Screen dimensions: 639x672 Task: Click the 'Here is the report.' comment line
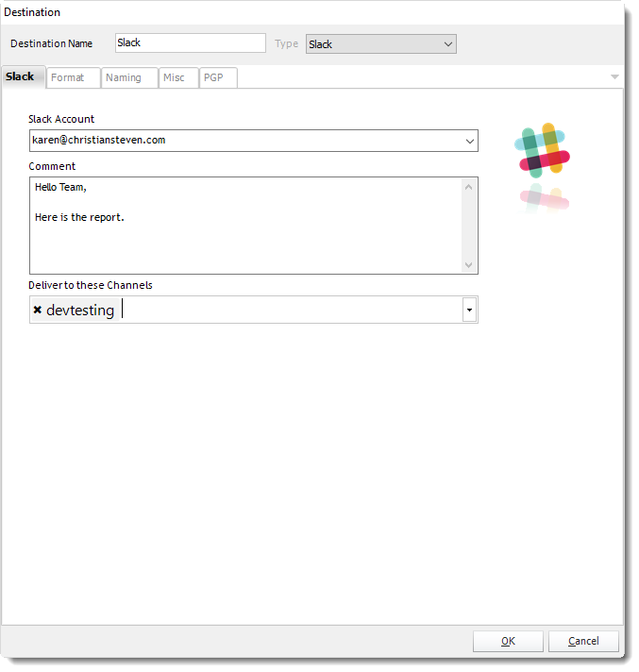pos(79,217)
